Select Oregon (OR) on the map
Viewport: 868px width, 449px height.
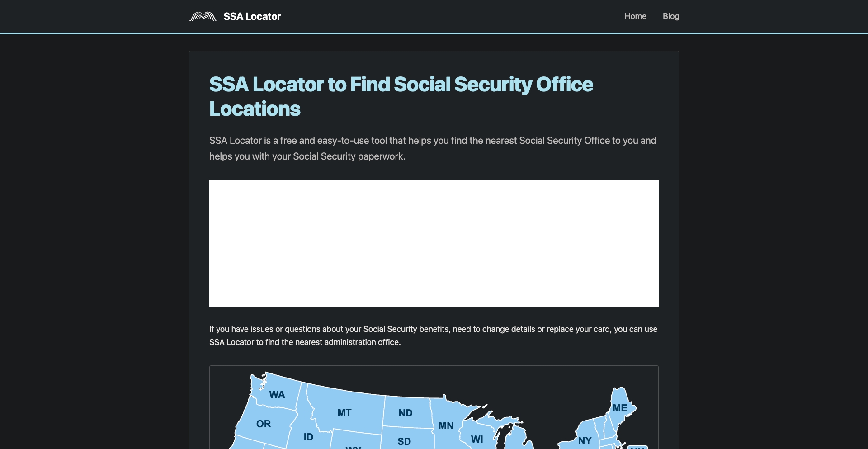pos(264,424)
